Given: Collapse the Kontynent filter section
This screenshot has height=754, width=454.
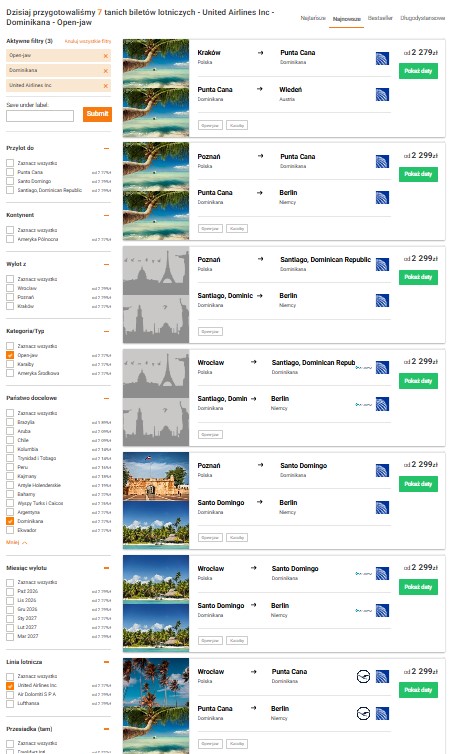Looking at the screenshot, I should click(x=106, y=215).
